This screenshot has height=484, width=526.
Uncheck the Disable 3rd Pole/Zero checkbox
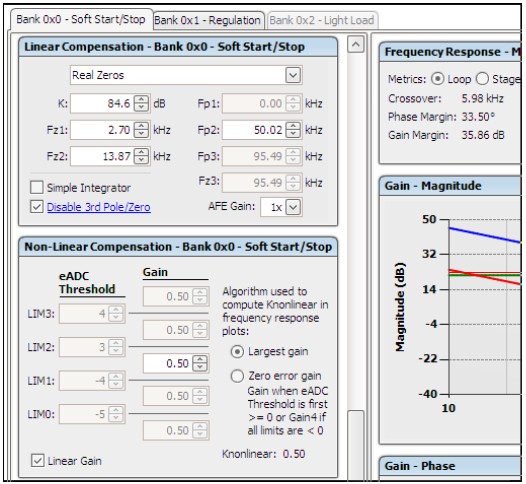37,207
